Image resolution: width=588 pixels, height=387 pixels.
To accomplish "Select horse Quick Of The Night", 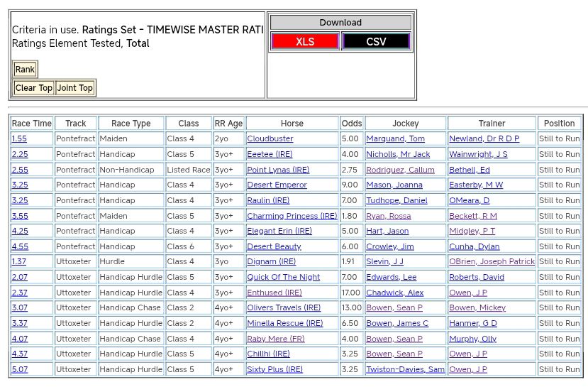I will click(x=283, y=277).
